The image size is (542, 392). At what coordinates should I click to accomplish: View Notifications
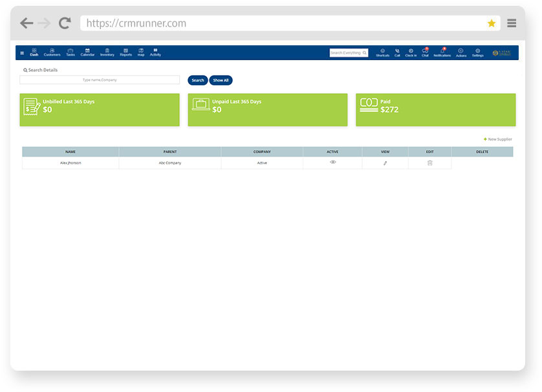pos(442,52)
